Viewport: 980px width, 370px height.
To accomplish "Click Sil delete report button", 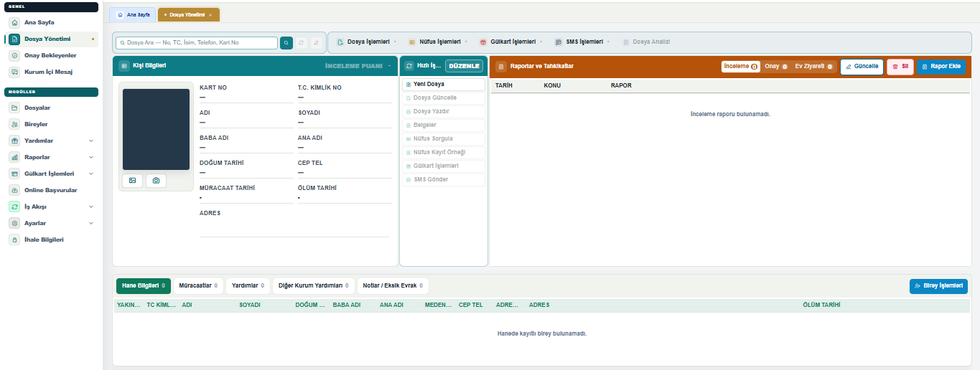I will pos(900,66).
